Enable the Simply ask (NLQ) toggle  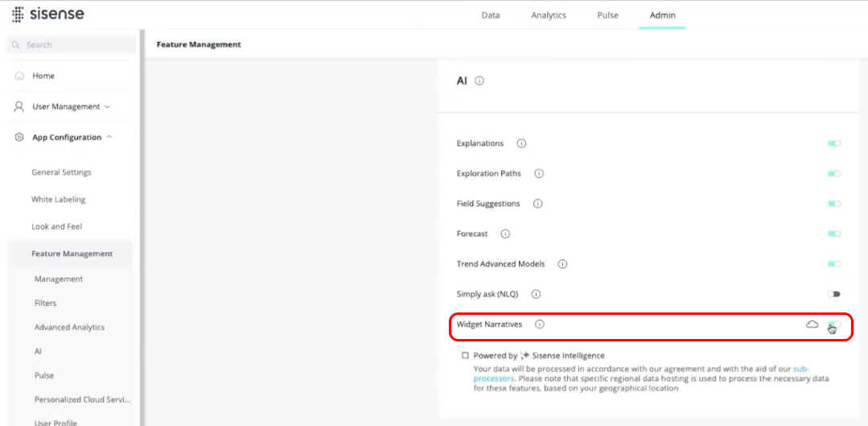[x=833, y=294]
